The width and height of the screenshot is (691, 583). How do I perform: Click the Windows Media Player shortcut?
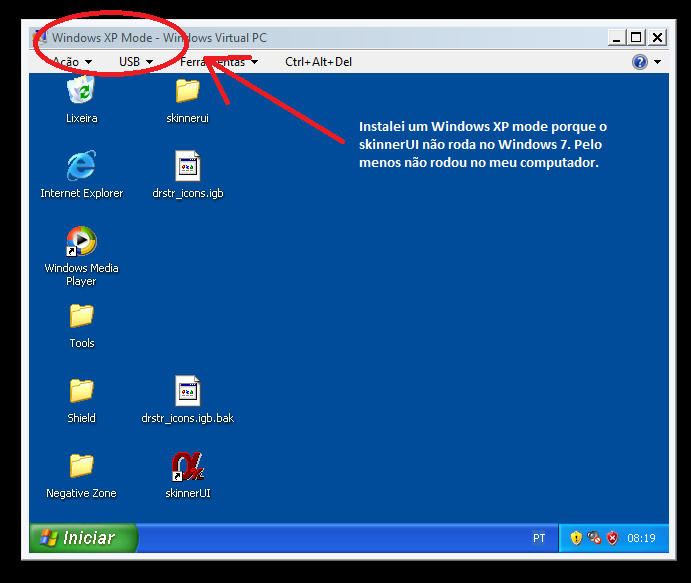click(82, 241)
